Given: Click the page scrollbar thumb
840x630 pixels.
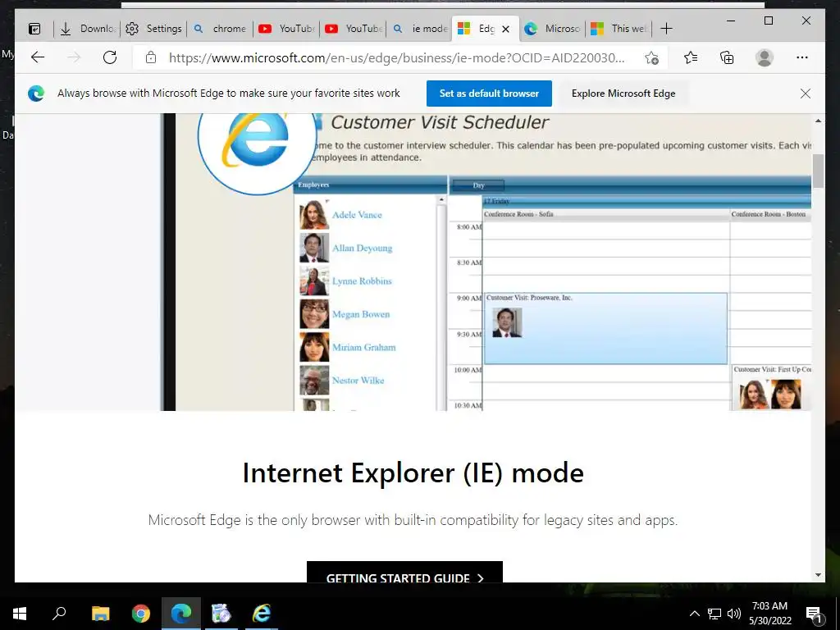Looking at the screenshot, I should [818, 171].
